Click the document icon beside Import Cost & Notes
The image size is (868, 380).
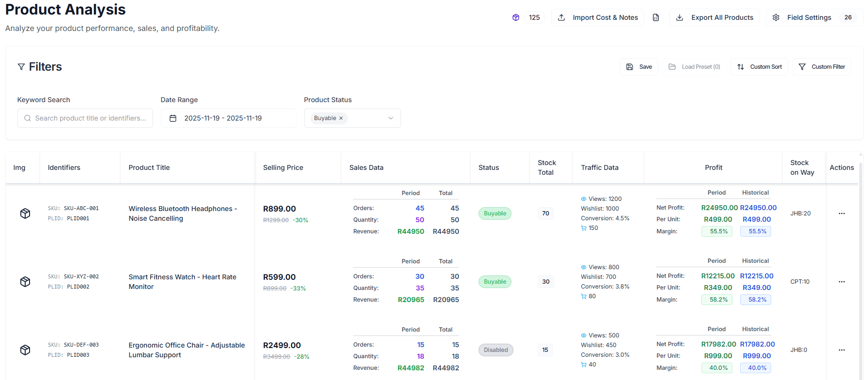(x=656, y=17)
